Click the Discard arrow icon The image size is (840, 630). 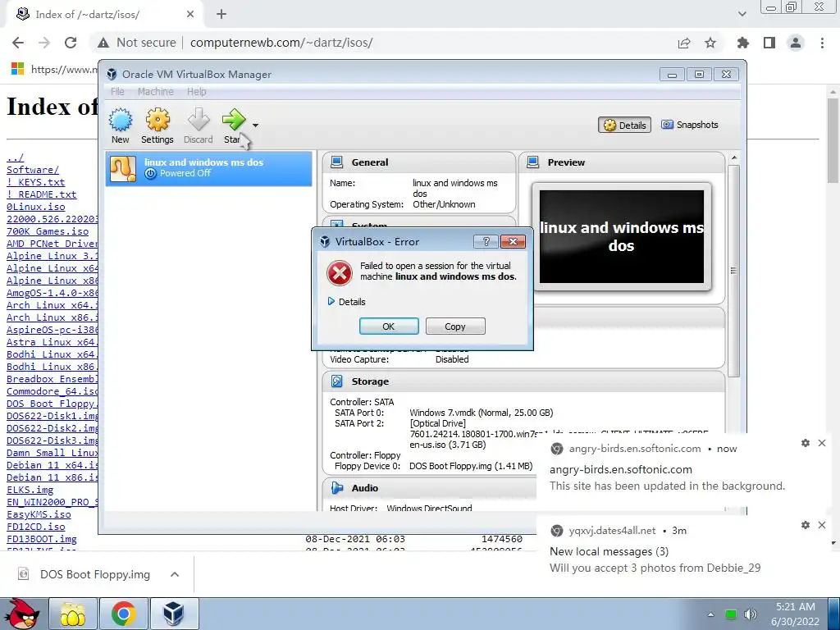point(199,120)
